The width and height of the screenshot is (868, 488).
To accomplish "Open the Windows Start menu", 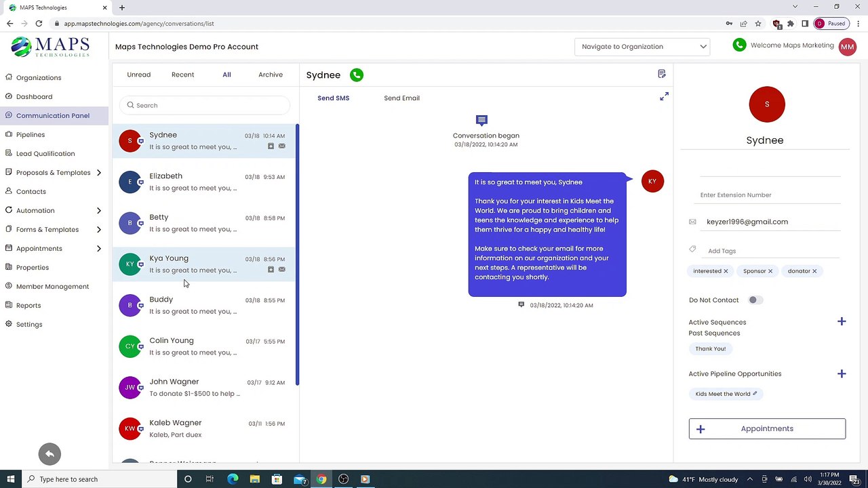I will (x=11, y=479).
